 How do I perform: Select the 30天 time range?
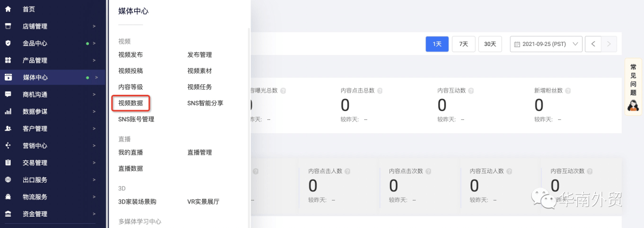[490, 44]
